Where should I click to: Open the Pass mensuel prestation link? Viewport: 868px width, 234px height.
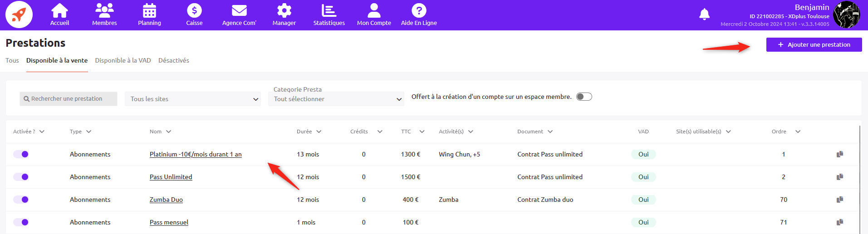tap(169, 222)
